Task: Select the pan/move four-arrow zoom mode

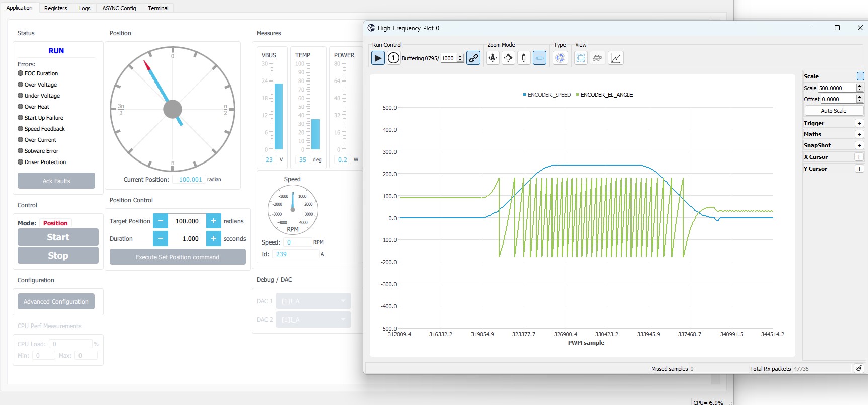Action: point(508,58)
